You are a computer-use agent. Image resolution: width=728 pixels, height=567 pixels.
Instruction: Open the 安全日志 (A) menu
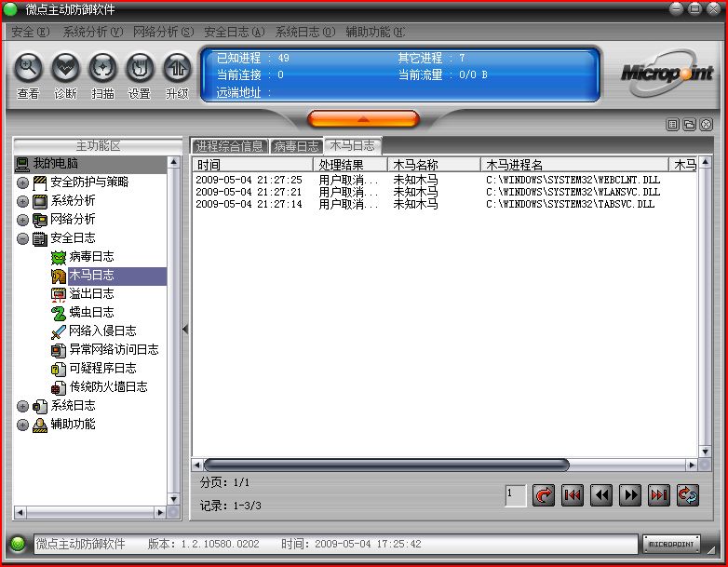pyautogui.click(x=235, y=32)
